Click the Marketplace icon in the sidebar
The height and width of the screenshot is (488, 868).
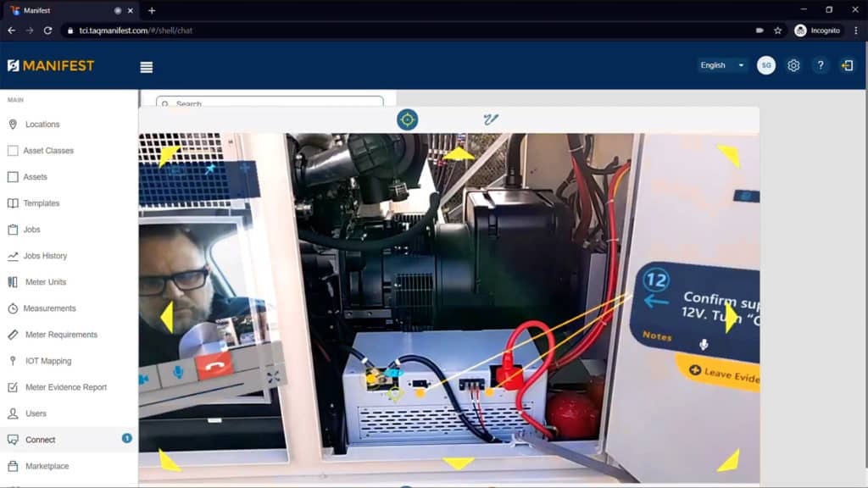click(x=12, y=465)
